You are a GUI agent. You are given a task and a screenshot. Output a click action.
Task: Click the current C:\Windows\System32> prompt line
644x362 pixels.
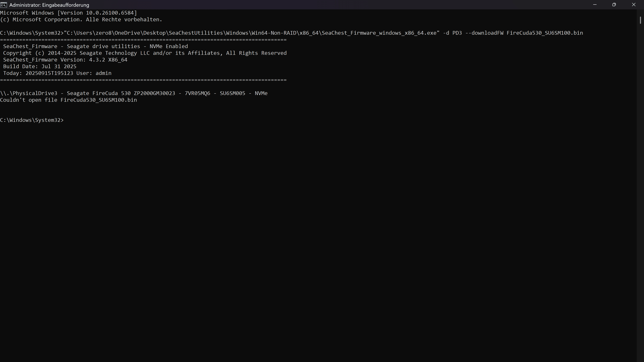(32, 120)
